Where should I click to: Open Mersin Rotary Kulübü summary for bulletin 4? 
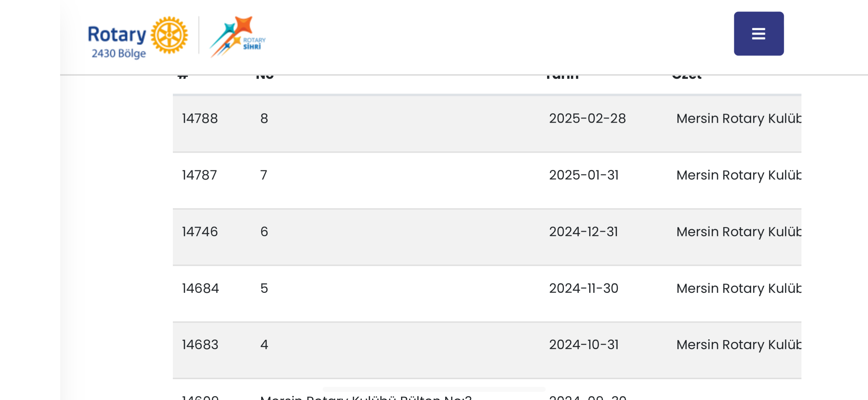tap(739, 345)
